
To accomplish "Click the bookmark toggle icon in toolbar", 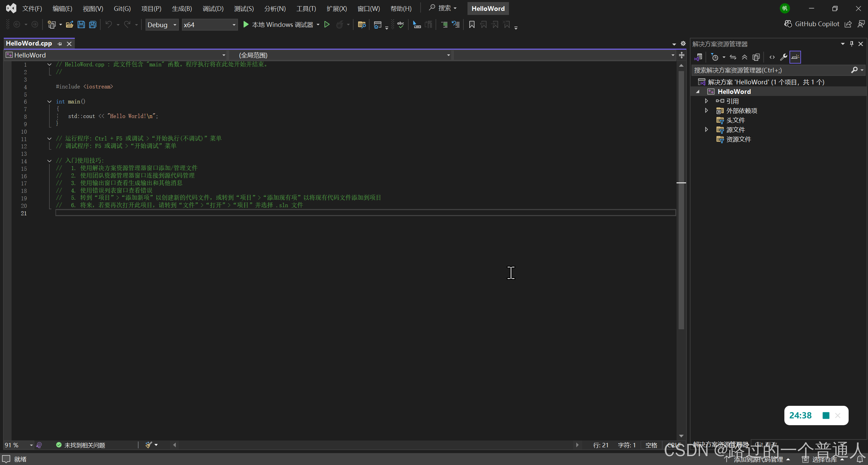I will click(472, 24).
